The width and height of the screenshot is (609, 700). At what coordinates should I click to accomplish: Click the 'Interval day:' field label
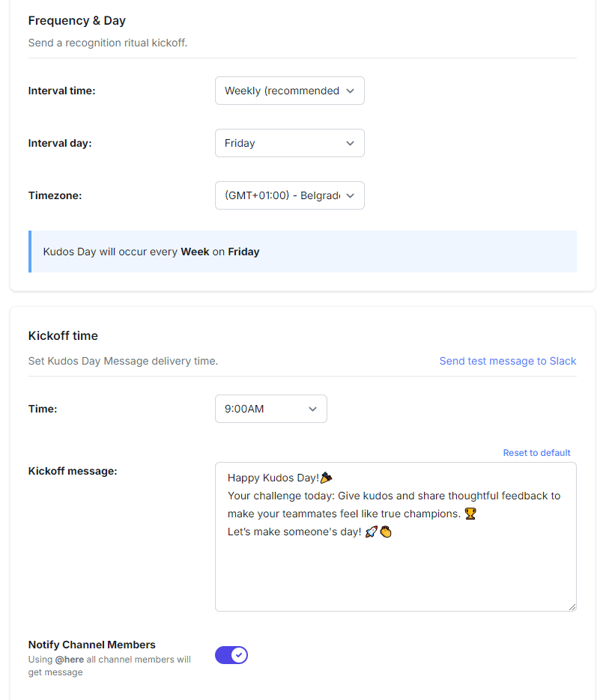coord(60,143)
